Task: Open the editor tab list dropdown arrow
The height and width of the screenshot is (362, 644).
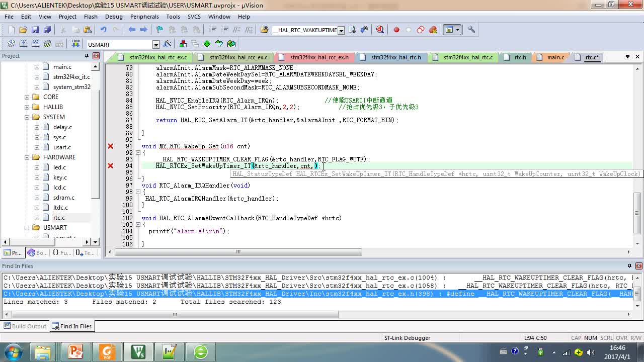Action: coord(627,57)
